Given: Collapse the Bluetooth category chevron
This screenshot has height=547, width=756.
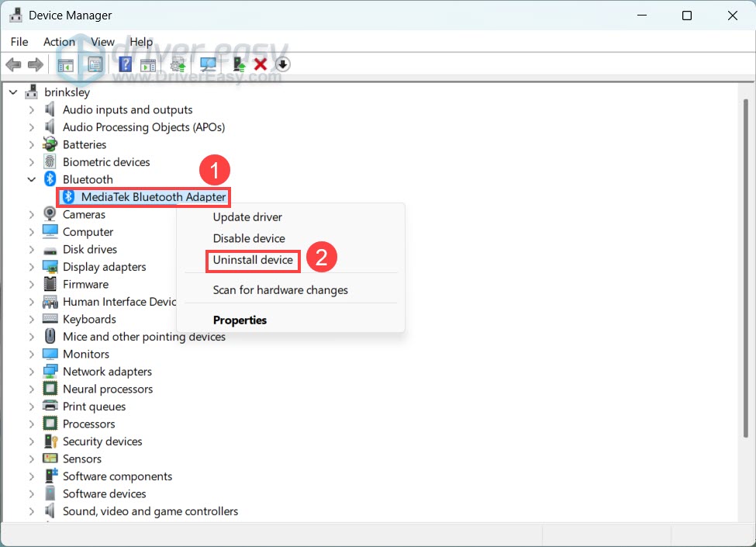Looking at the screenshot, I should tap(32, 179).
